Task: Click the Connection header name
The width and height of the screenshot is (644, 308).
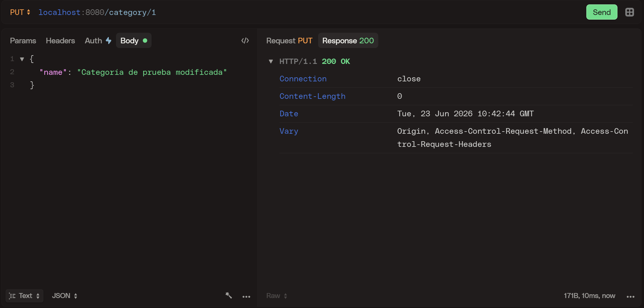Action: (303, 79)
